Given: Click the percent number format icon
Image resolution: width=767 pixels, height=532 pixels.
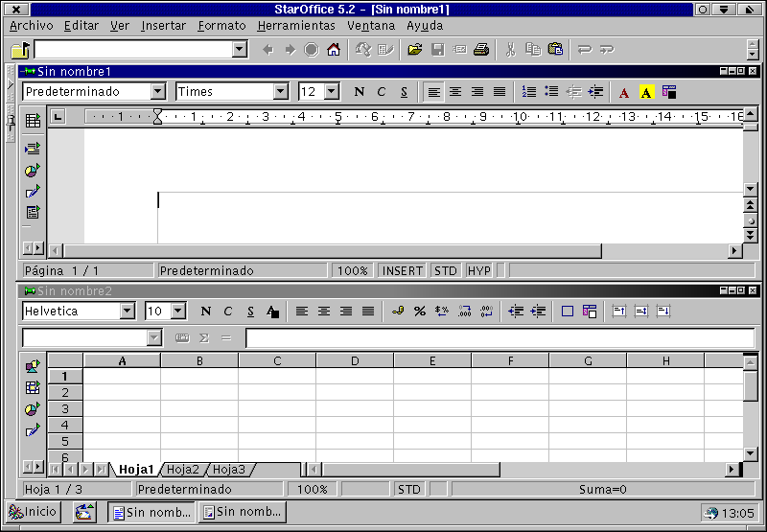Looking at the screenshot, I should (x=419, y=312).
